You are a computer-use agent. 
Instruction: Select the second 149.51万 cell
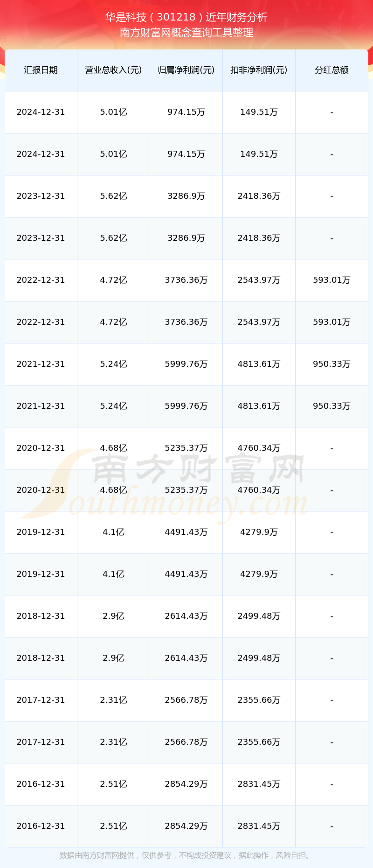(259, 154)
